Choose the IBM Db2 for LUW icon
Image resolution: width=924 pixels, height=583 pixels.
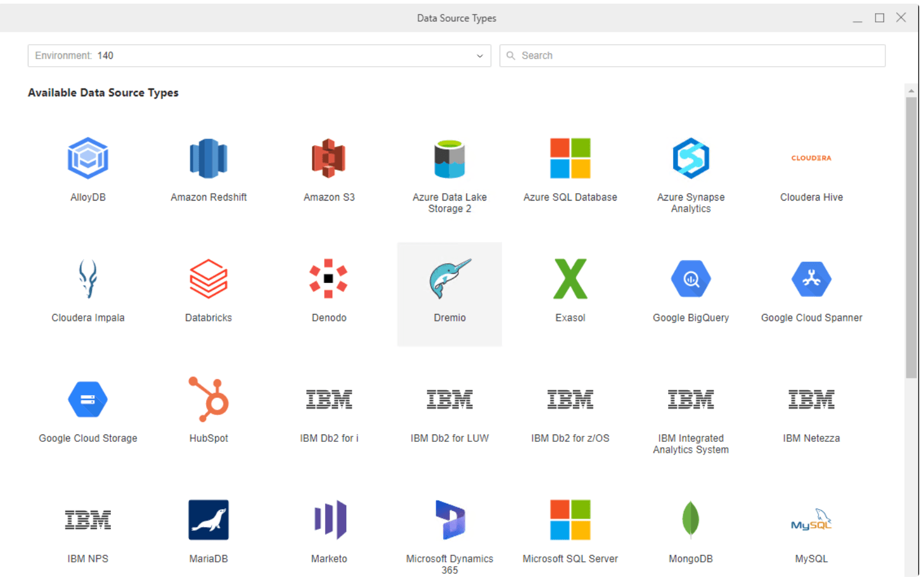click(x=450, y=399)
